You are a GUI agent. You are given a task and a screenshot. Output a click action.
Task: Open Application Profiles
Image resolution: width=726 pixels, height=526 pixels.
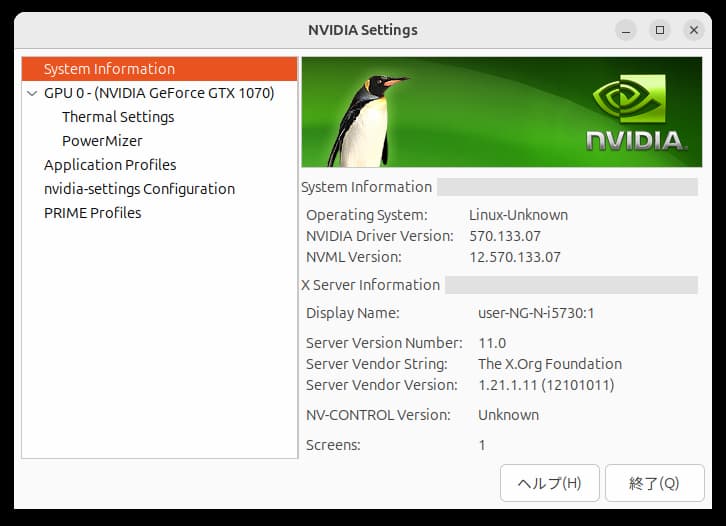(110, 165)
